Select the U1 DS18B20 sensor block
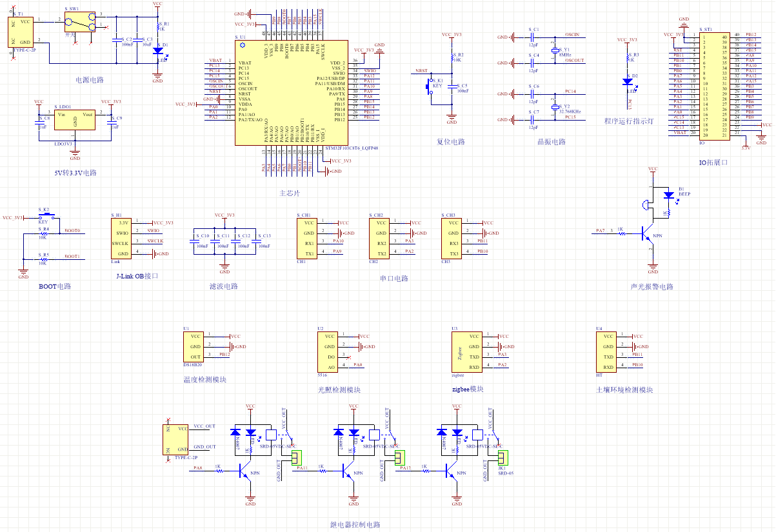This screenshot has height=532, width=776. [x=195, y=346]
